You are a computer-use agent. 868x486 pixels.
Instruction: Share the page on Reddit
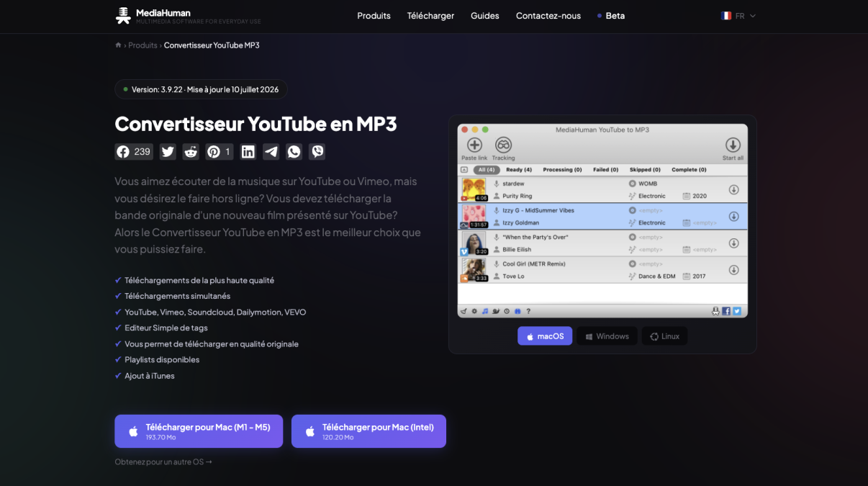pos(191,151)
